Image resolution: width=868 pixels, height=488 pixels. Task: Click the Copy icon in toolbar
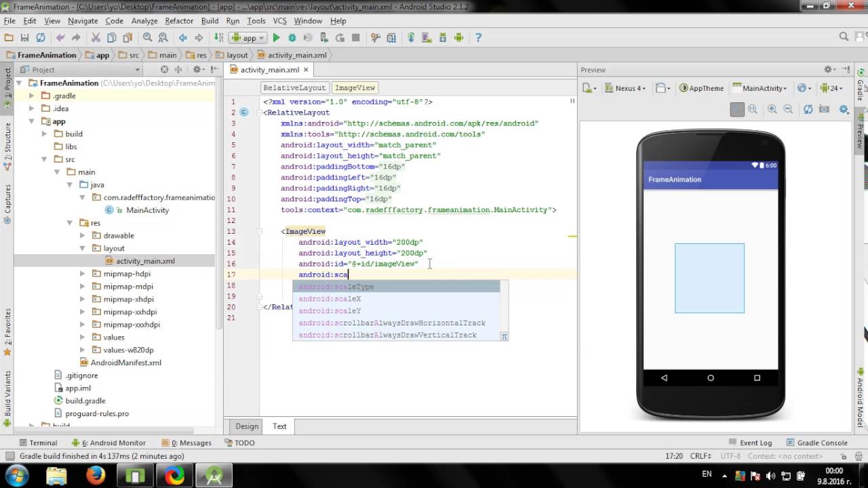coord(111,38)
